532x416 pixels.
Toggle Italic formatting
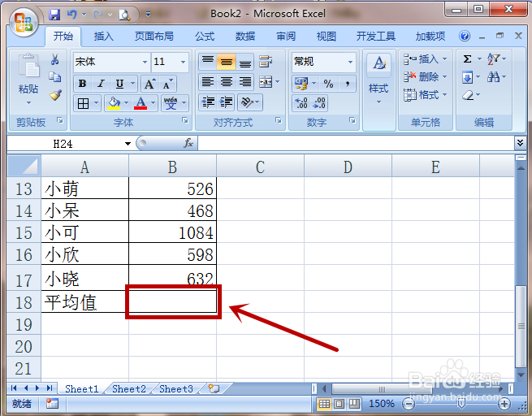[x=101, y=84]
